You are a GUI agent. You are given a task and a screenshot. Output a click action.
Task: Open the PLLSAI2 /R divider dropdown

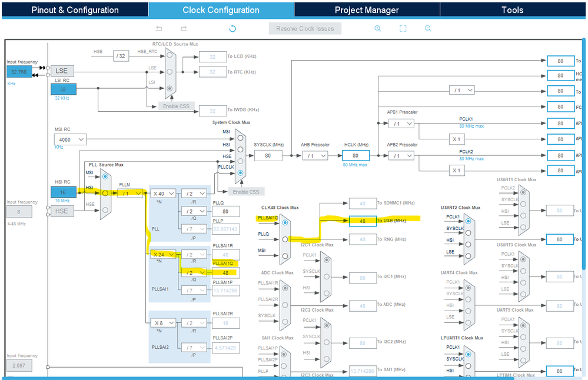[194, 323]
